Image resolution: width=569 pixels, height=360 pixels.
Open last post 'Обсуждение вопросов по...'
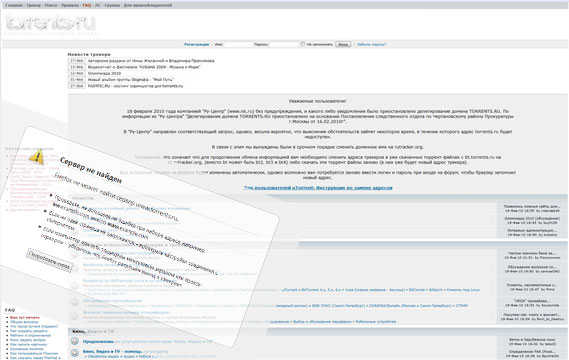point(532,267)
